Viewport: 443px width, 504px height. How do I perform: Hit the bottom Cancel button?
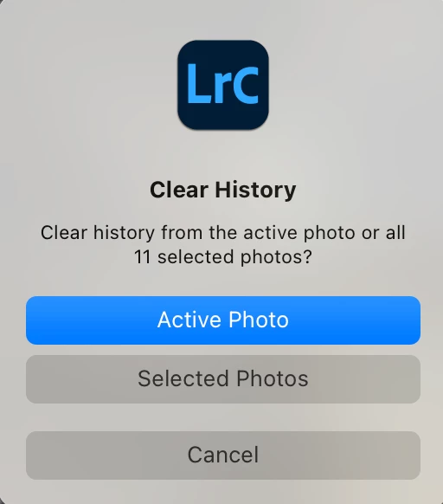[223, 456]
